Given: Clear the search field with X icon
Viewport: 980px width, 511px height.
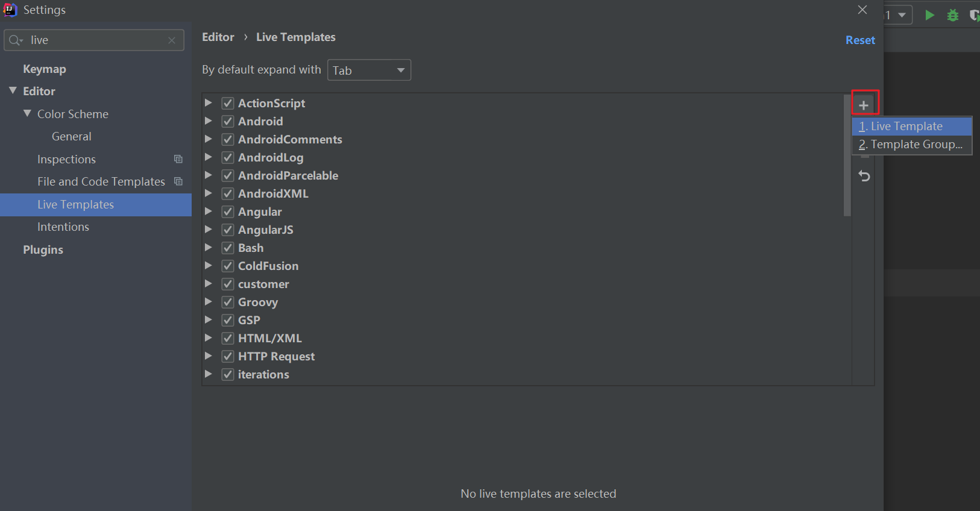Looking at the screenshot, I should 172,40.
